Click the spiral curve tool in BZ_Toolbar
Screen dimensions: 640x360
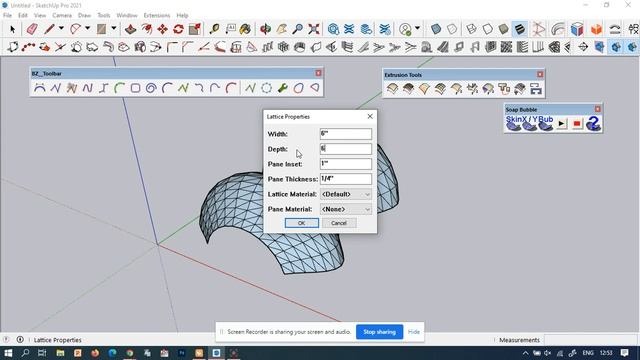(x=151, y=88)
